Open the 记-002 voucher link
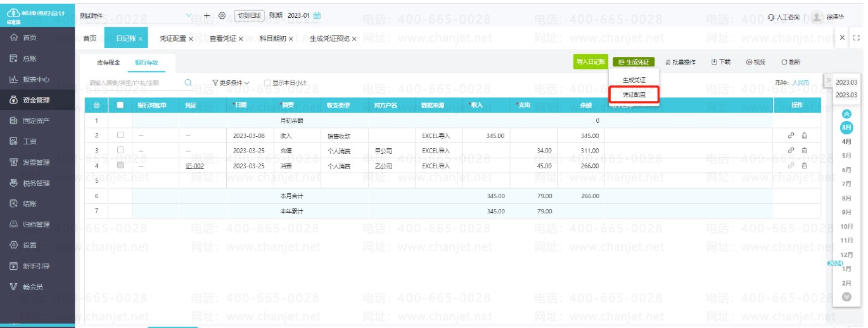 (x=195, y=165)
